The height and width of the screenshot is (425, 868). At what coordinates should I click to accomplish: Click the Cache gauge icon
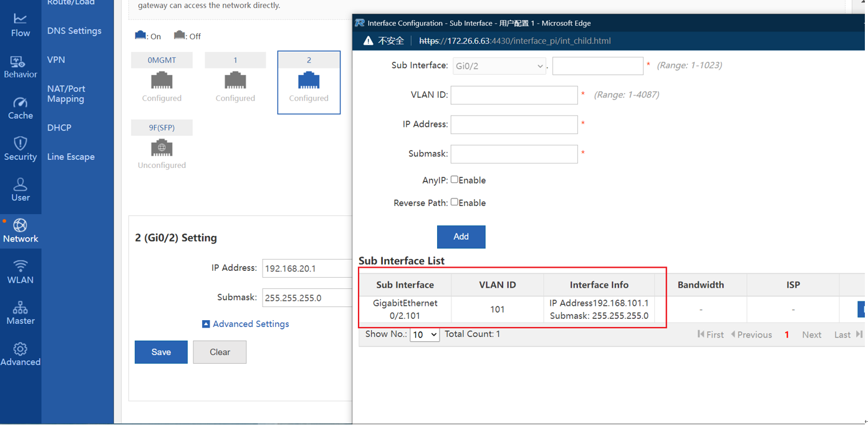click(20, 108)
